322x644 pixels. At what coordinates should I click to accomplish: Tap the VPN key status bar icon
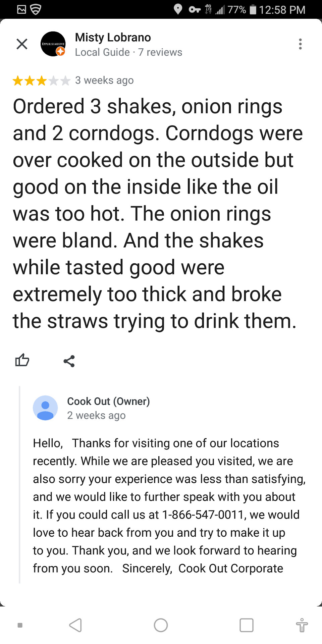tap(195, 9)
